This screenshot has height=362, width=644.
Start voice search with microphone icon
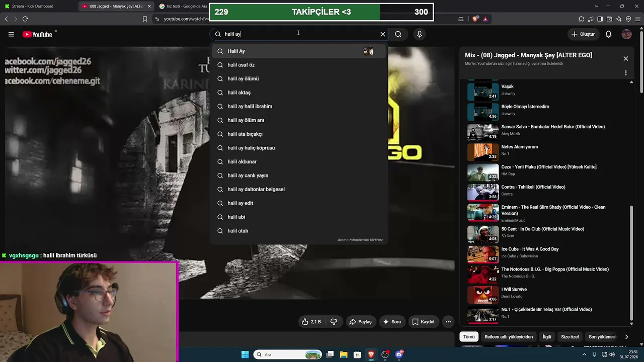[x=419, y=34]
